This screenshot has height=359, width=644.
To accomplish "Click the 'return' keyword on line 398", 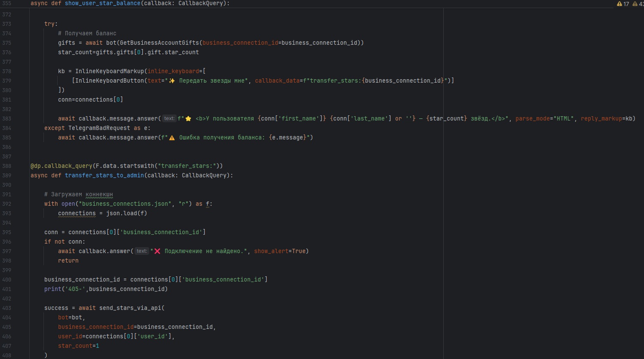I will 68,260.
